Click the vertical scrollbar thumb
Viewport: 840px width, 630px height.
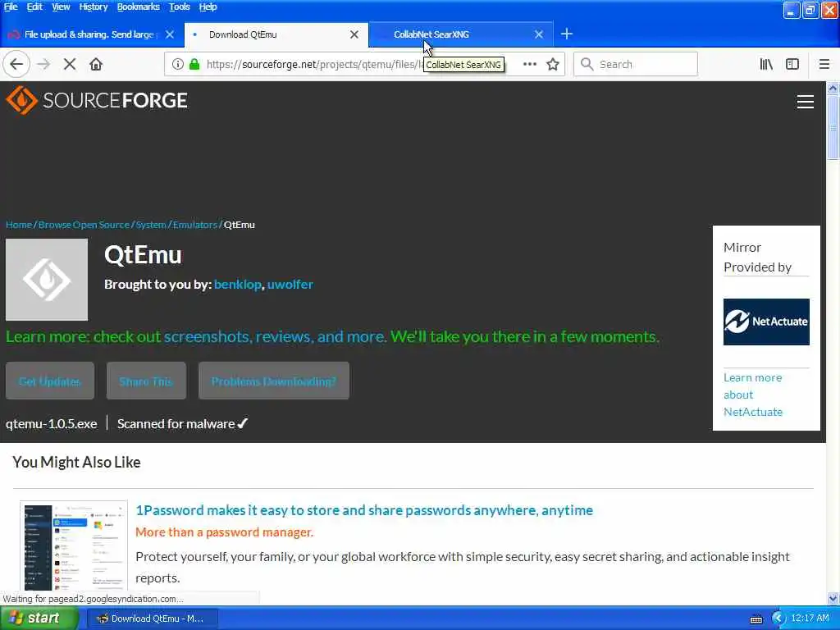click(833, 127)
